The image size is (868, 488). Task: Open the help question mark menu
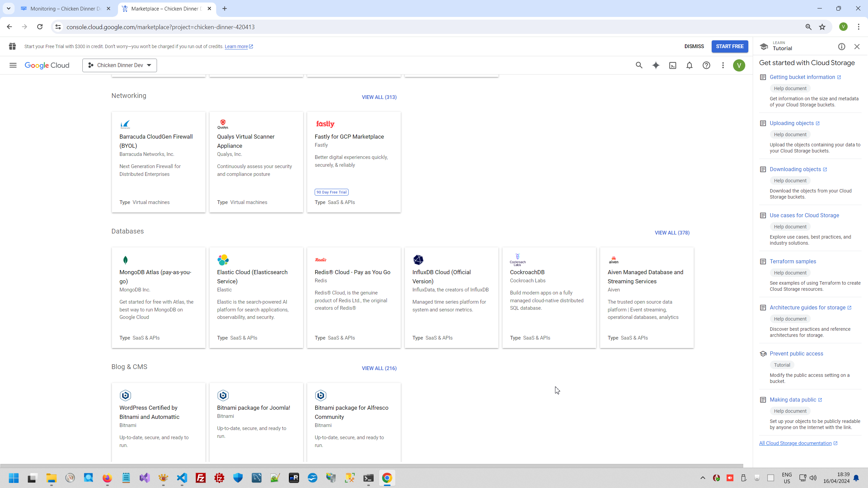tap(706, 65)
